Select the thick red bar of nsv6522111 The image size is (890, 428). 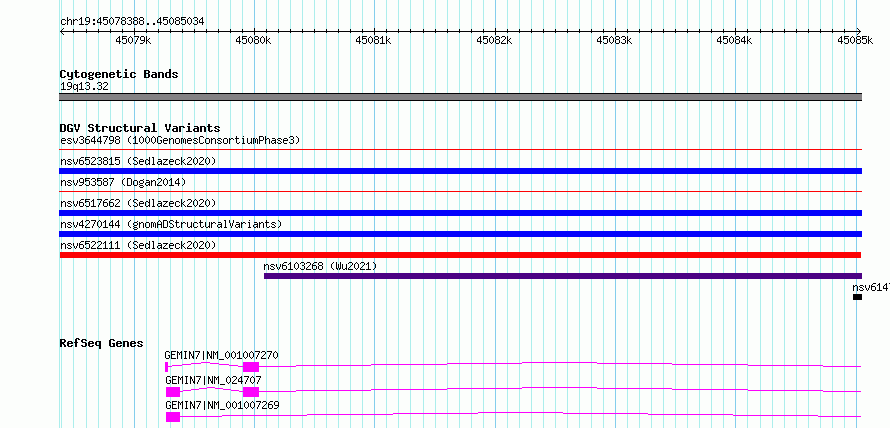coord(461,255)
